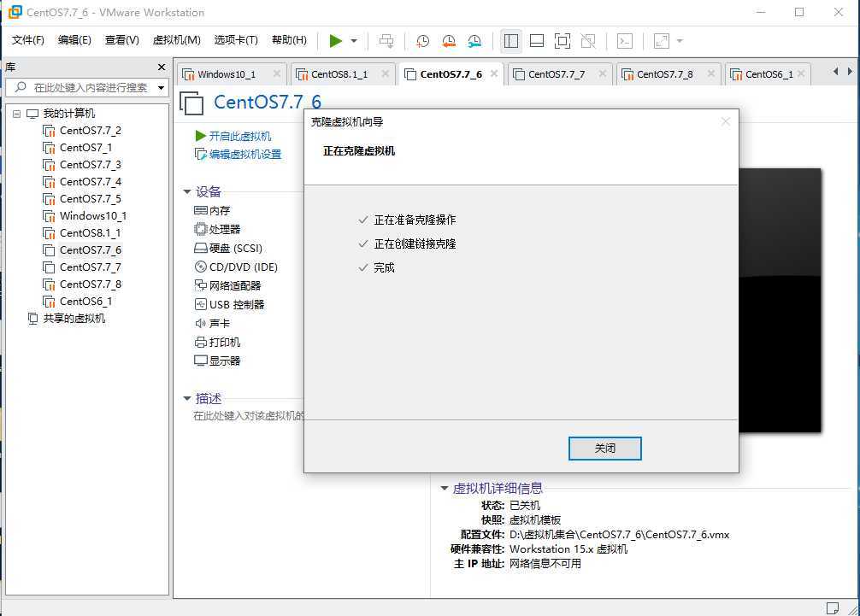This screenshot has width=860, height=616.
Task: Click the stretch guest display icon
Action: pos(662,41)
